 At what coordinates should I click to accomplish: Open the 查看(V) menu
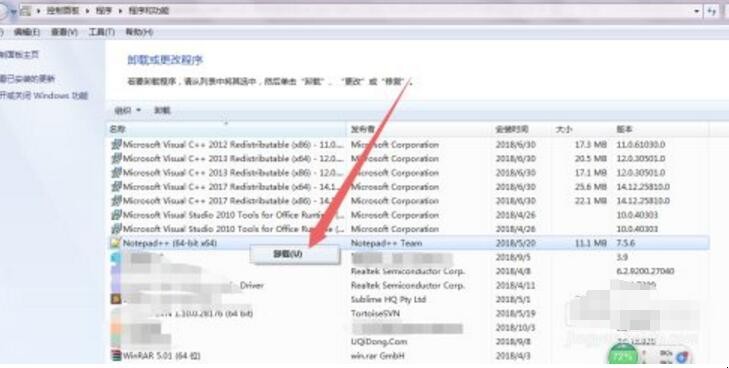tap(64, 32)
